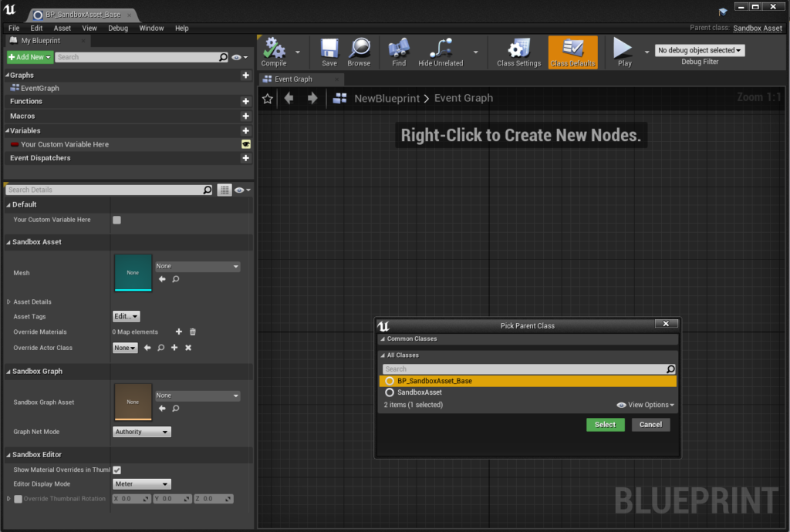Add an Override Materials map element
Viewport: 790px width, 532px height.
coord(179,332)
